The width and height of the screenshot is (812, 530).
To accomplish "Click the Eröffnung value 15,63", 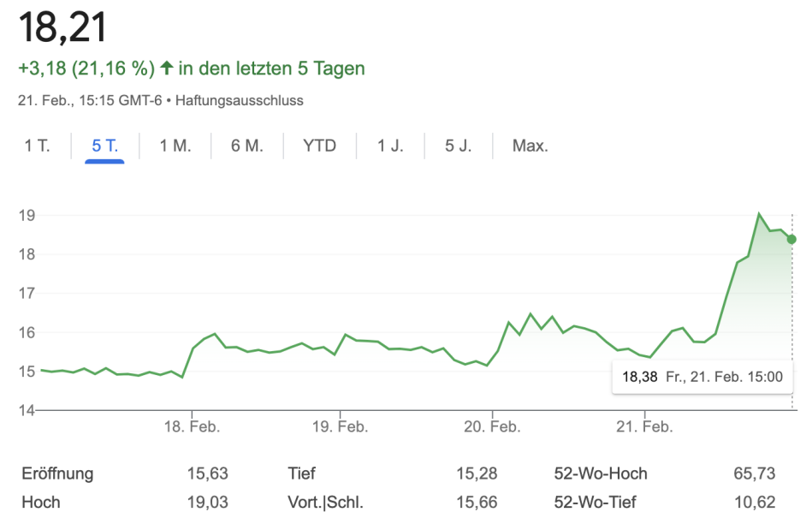I will tap(208, 473).
